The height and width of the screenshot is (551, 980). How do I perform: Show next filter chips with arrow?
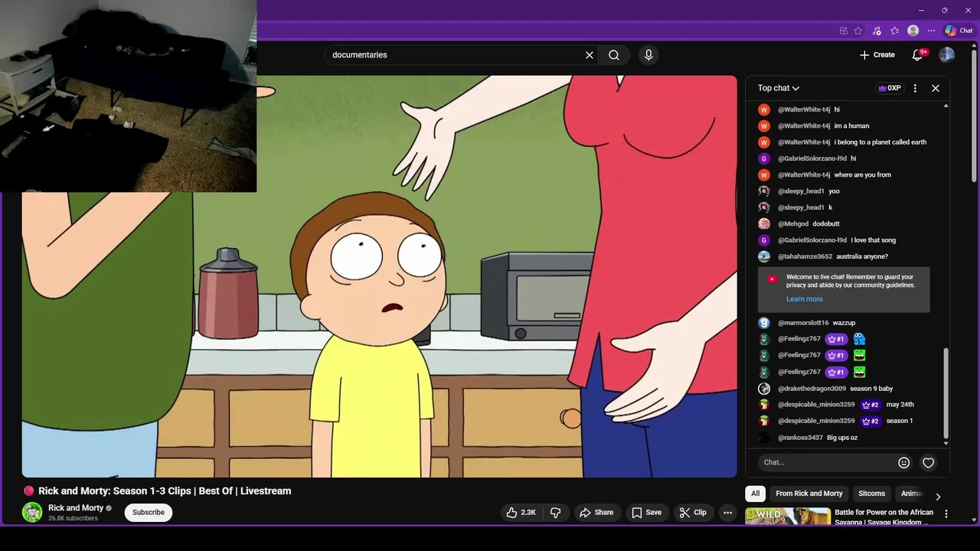pyautogui.click(x=938, y=497)
